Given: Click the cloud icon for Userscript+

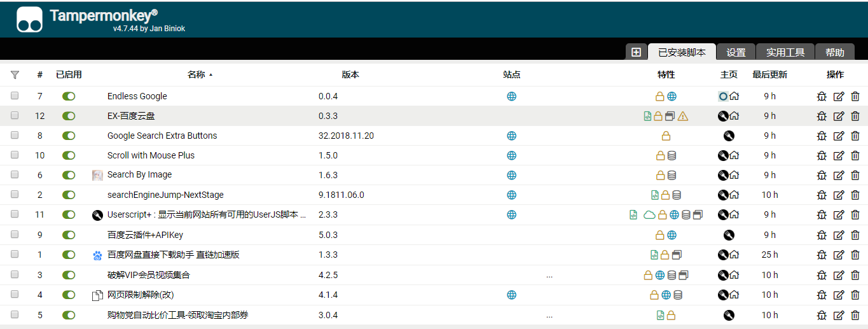Looking at the screenshot, I should point(649,215).
